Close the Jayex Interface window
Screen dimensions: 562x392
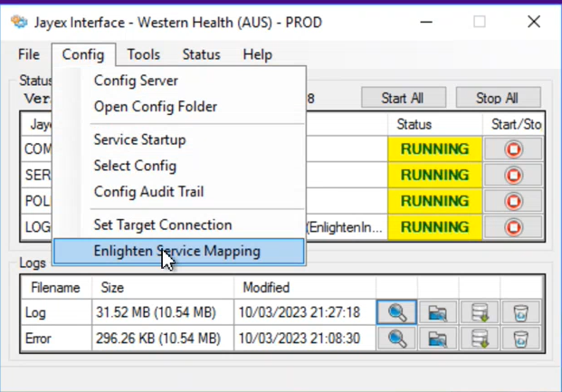click(534, 22)
